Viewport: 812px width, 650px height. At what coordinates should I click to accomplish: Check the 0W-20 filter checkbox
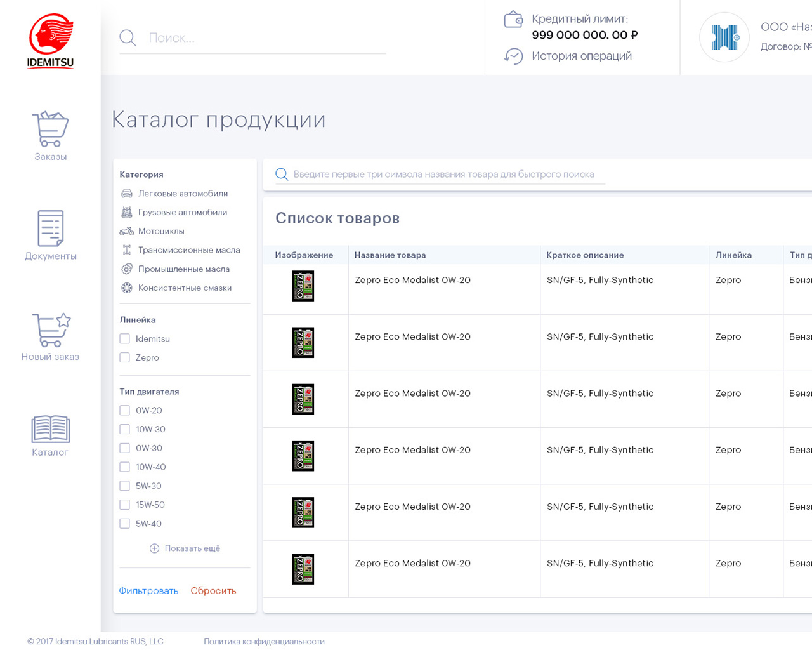point(124,411)
